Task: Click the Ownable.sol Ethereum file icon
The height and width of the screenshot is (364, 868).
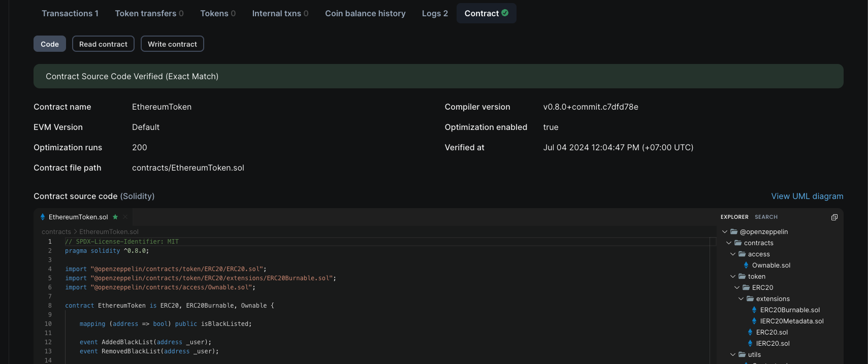Action: pyautogui.click(x=746, y=265)
